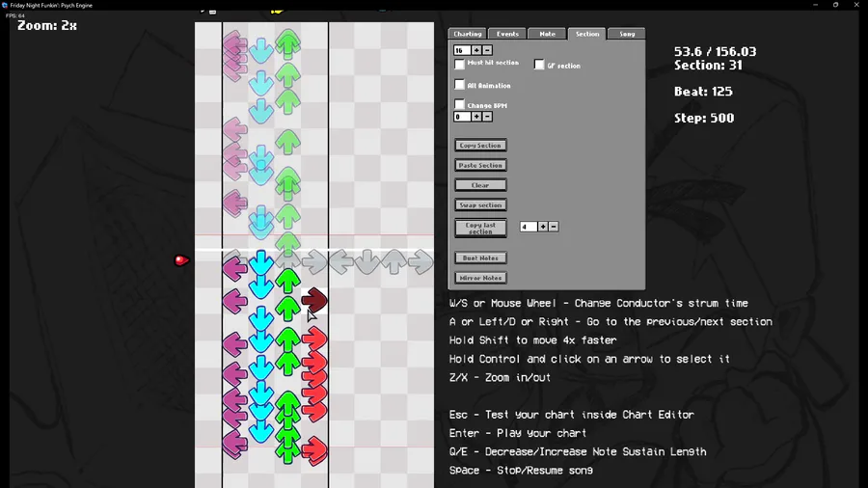Increase section beats with the plus next to 16
This screenshot has width=868, height=488.
pos(476,50)
